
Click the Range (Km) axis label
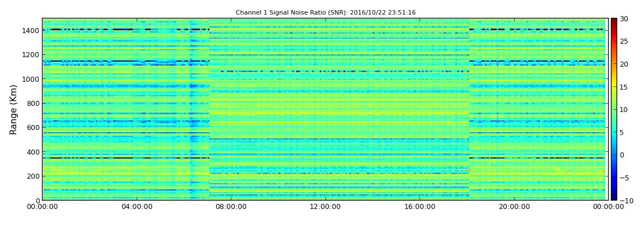13,109
